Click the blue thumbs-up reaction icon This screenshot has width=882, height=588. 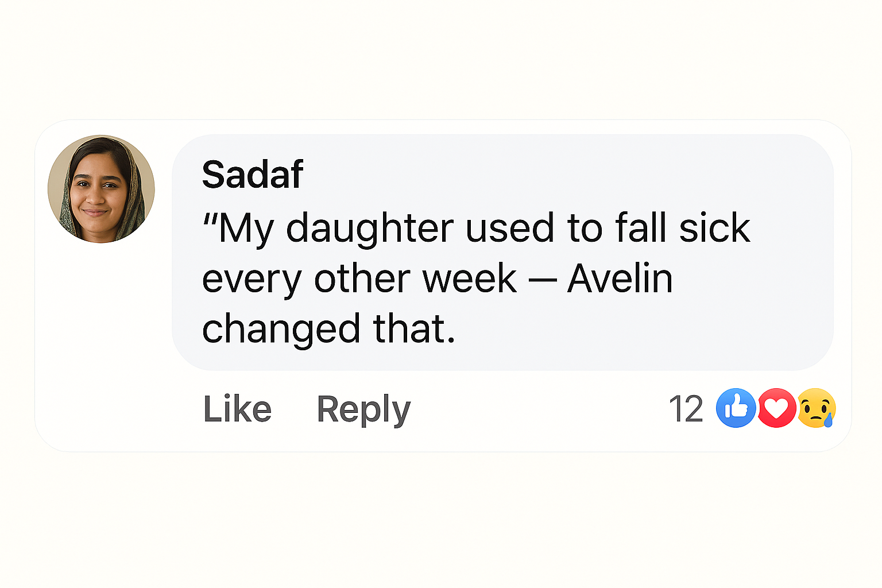click(x=737, y=408)
